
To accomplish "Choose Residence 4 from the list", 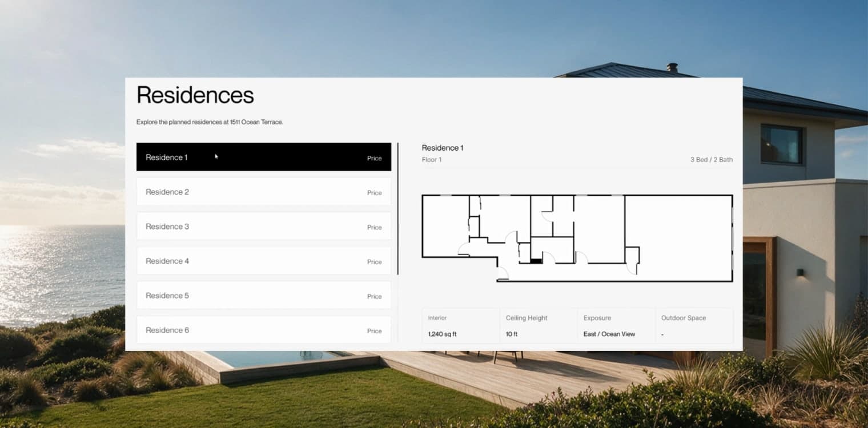I will click(264, 261).
